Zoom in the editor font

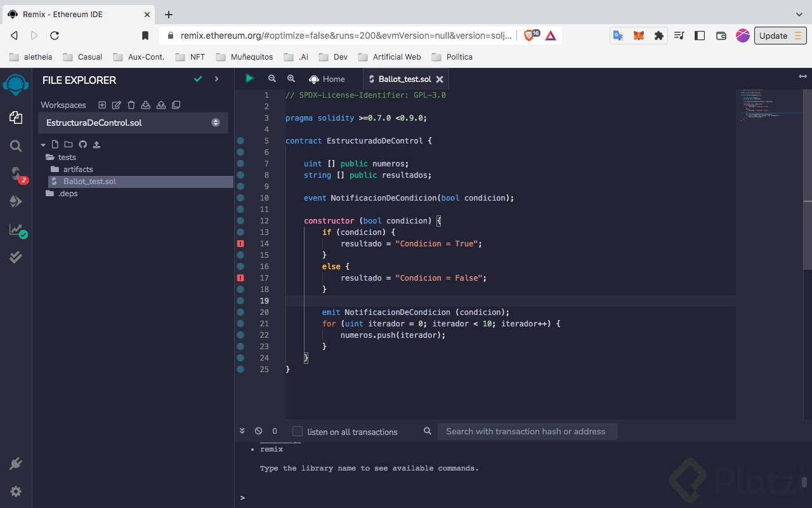(291, 79)
